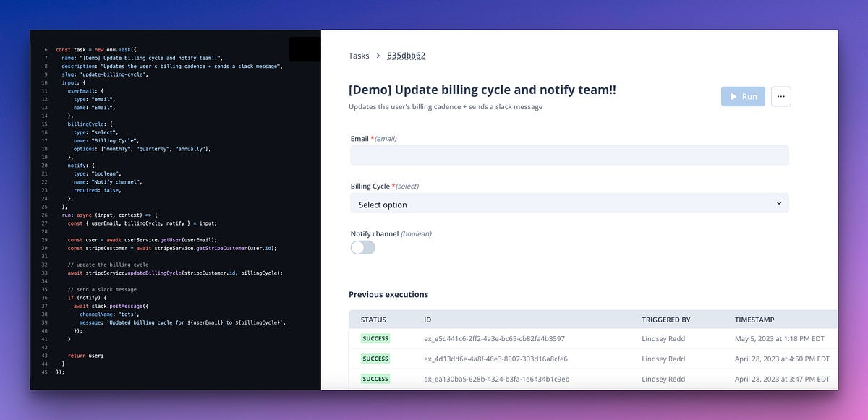Click the Run button
Image resolution: width=868 pixels, height=420 pixels.
coord(743,95)
